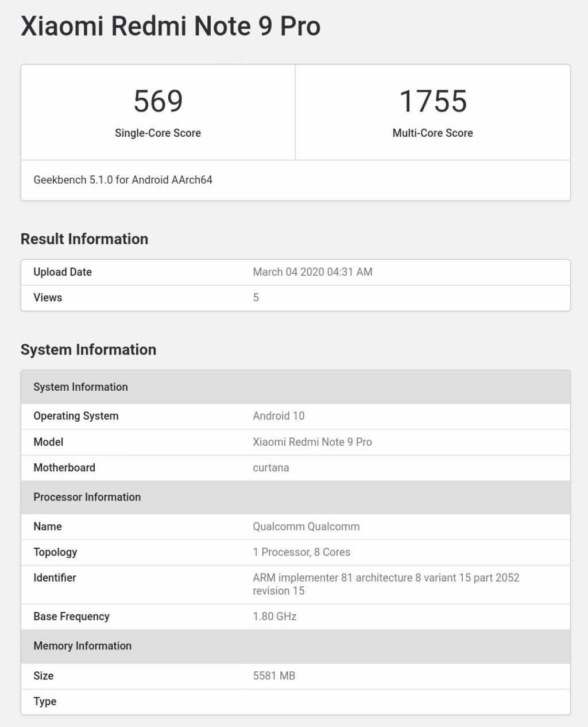Click the upload timestamp March 04 2020
Viewport: 588px width, 727px height.
coord(312,272)
